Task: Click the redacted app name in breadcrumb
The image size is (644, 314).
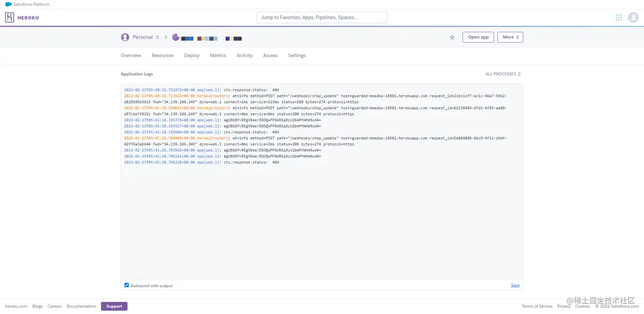Action: pyautogui.click(x=211, y=38)
